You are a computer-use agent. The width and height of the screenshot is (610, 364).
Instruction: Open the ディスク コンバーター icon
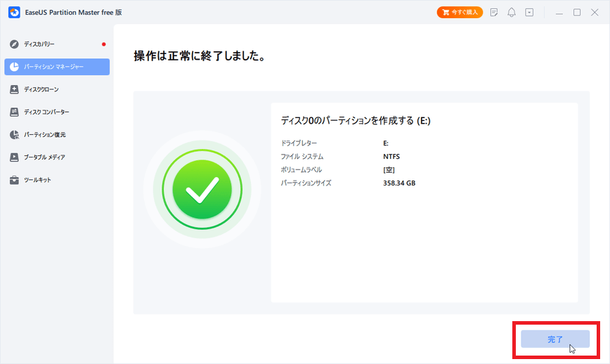pos(14,112)
